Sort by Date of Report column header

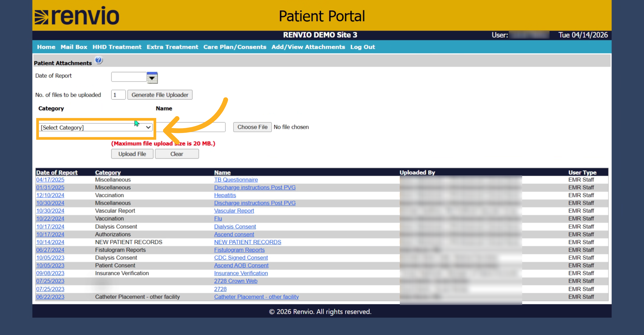pyautogui.click(x=57, y=172)
